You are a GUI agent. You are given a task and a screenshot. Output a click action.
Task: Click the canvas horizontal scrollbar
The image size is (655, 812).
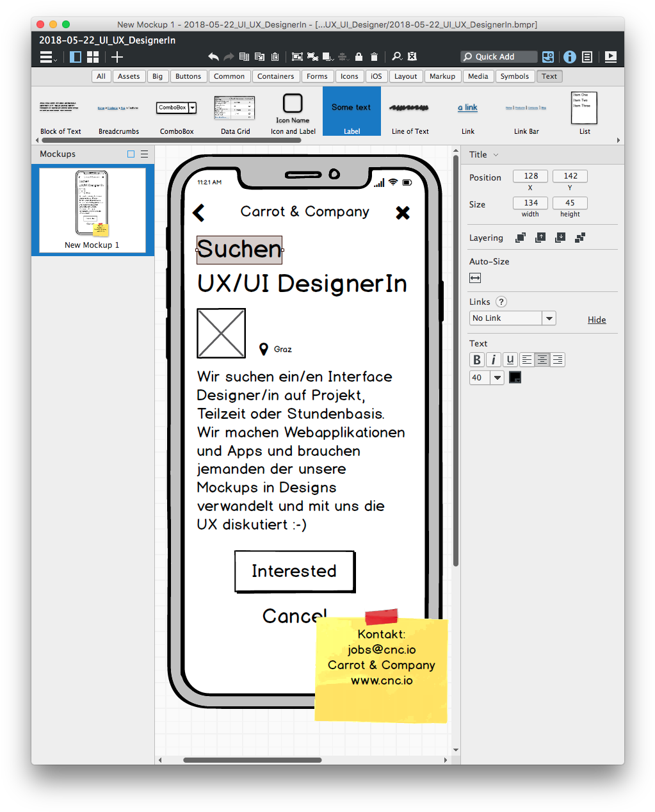click(x=252, y=760)
